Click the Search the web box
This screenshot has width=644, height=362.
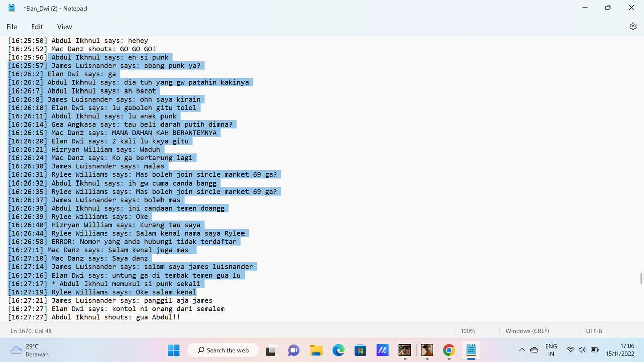223,350
